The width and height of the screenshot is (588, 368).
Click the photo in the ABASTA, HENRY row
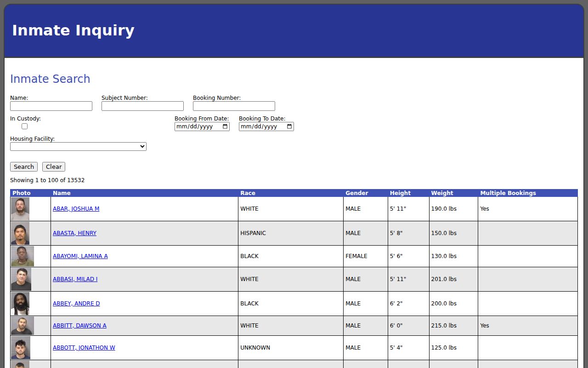pos(20,233)
